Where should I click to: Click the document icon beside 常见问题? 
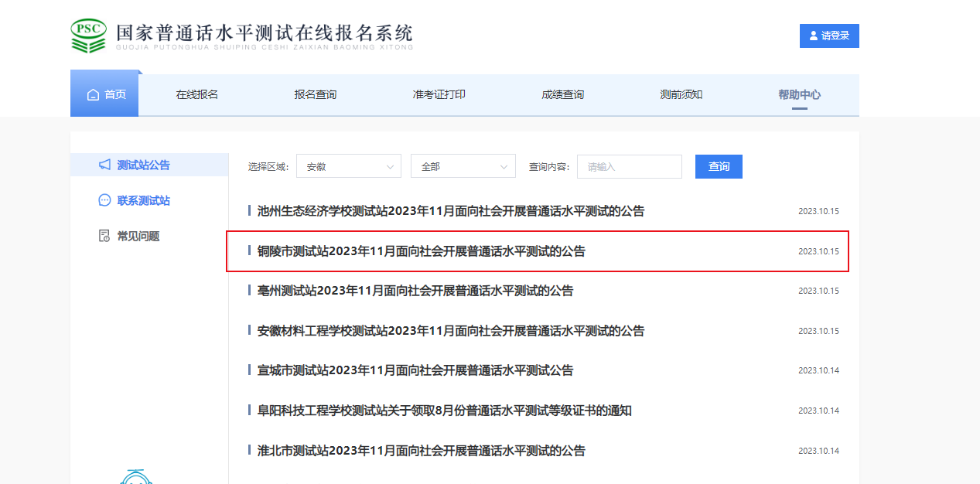104,236
